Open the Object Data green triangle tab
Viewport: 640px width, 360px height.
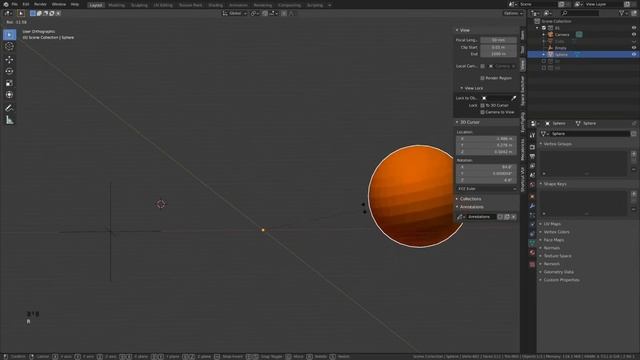(532, 243)
